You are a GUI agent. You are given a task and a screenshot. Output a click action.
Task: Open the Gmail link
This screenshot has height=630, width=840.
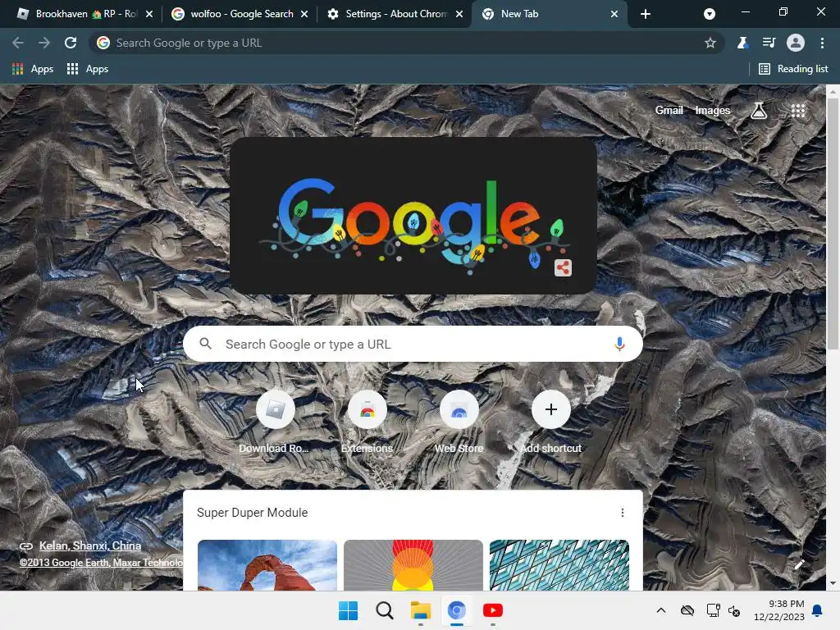pyautogui.click(x=669, y=111)
